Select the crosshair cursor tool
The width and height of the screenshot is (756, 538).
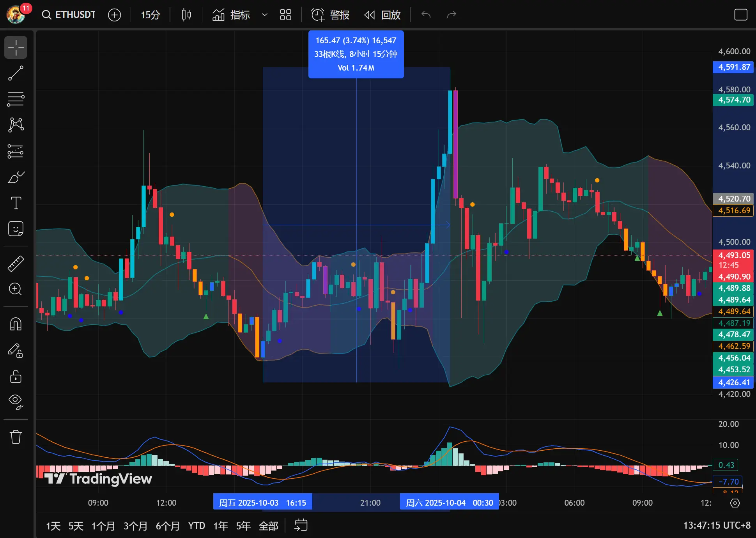[16, 48]
